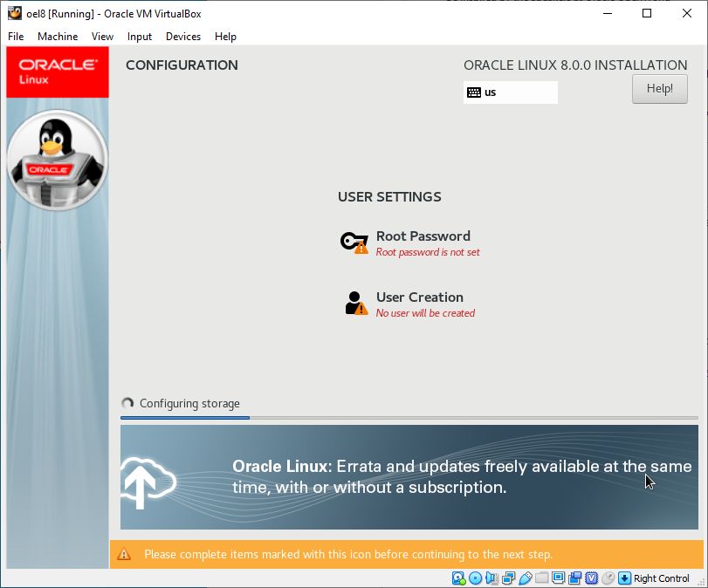
Task: Click the network adapters status icon
Action: point(508,578)
